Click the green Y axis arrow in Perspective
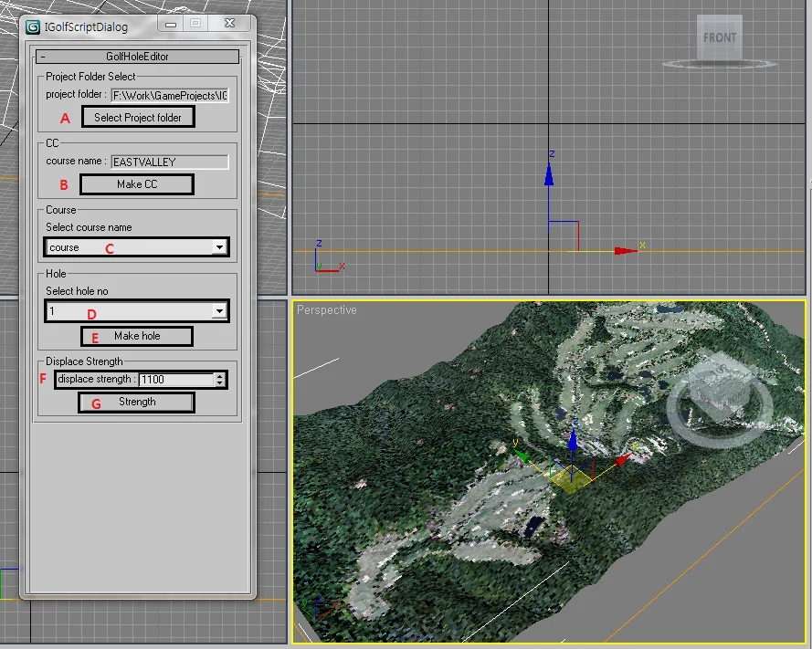This screenshot has width=812, height=649. (x=522, y=456)
